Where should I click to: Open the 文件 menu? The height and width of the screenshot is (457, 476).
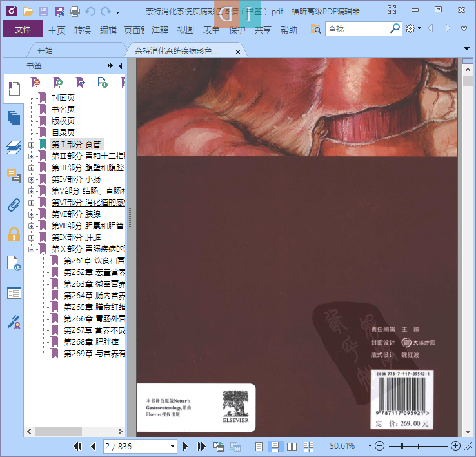(x=23, y=29)
